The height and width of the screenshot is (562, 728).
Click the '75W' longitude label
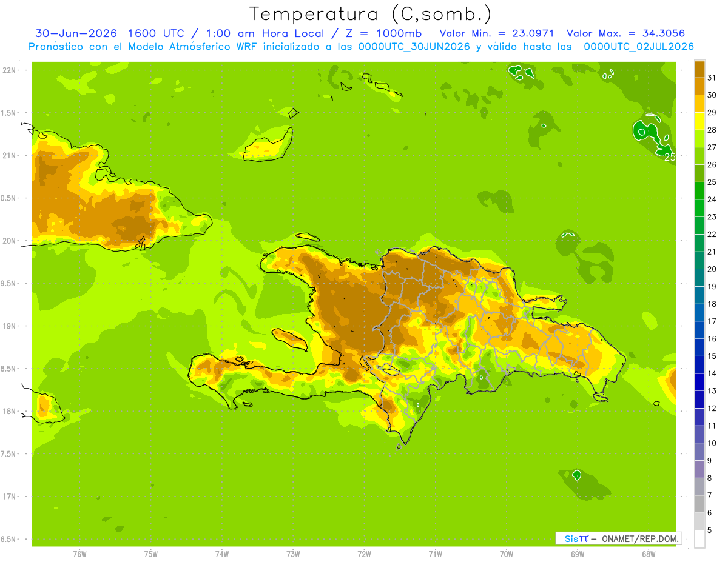[151, 554]
